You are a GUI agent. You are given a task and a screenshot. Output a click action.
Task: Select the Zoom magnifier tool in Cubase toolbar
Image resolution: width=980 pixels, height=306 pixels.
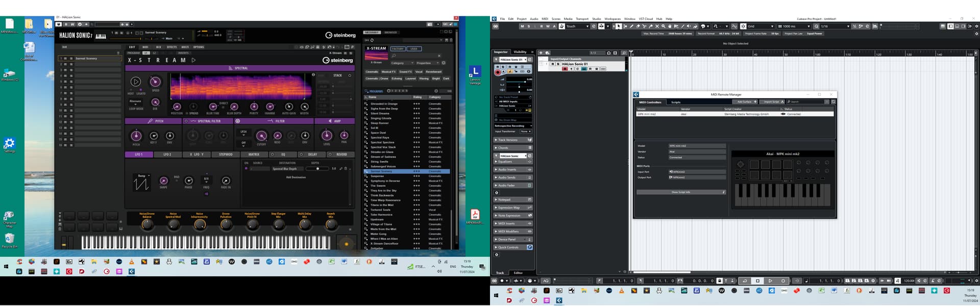[x=663, y=26]
